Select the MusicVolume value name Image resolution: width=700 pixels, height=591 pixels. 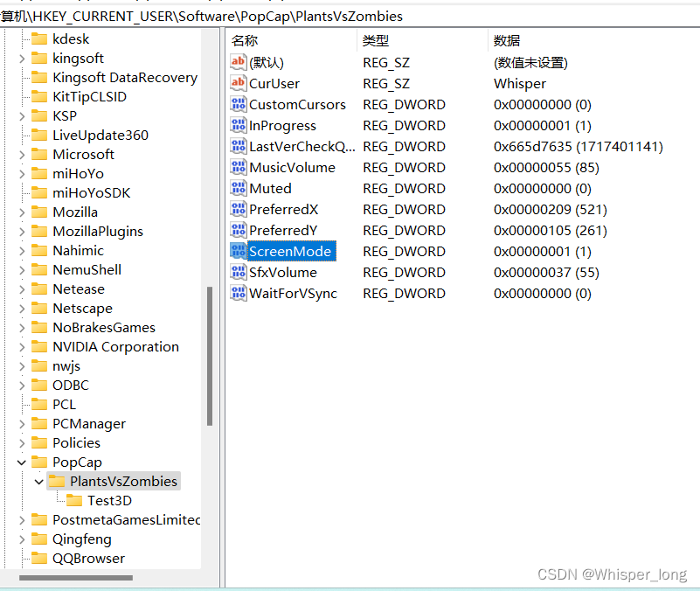pyautogui.click(x=293, y=168)
